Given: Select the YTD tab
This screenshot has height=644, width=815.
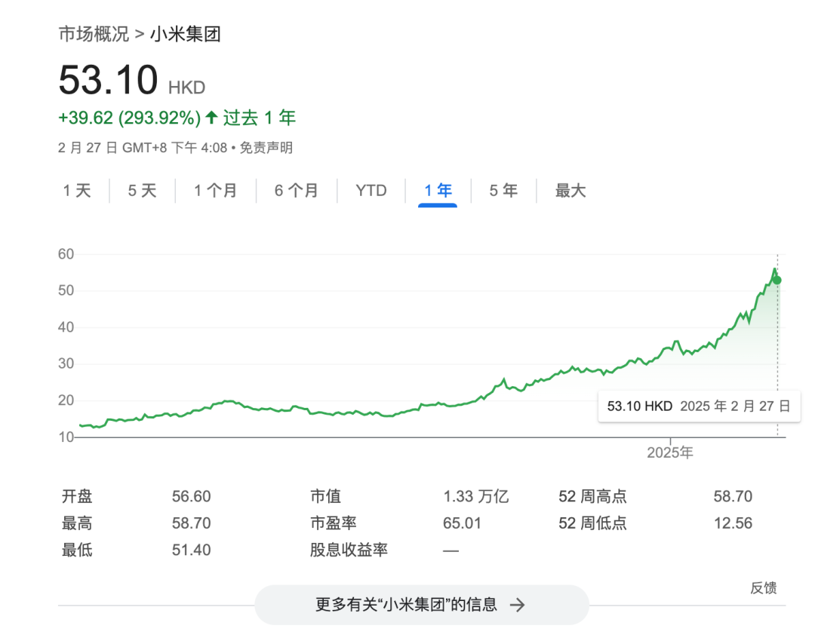Looking at the screenshot, I should (371, 191).
